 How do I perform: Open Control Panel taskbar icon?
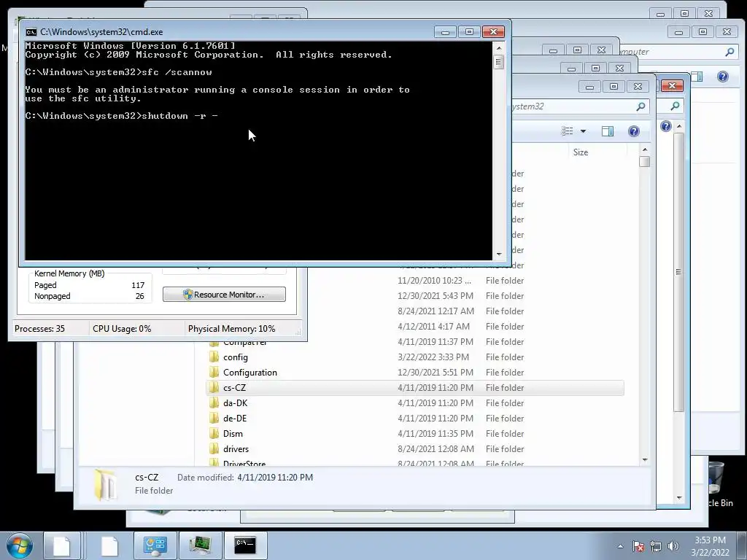coord(155,545)
